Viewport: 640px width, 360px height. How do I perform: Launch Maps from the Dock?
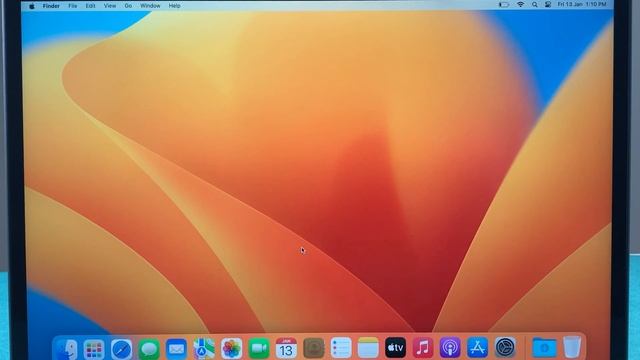point(204,349)
